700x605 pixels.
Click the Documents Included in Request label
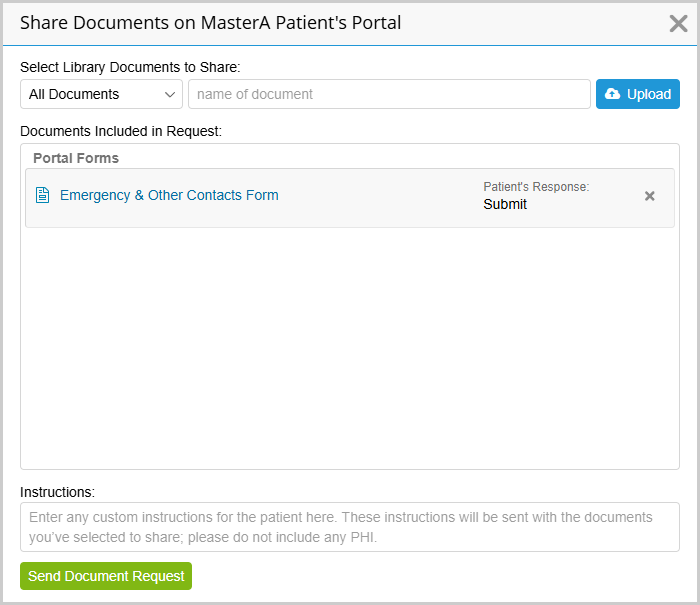pos(121,131)
